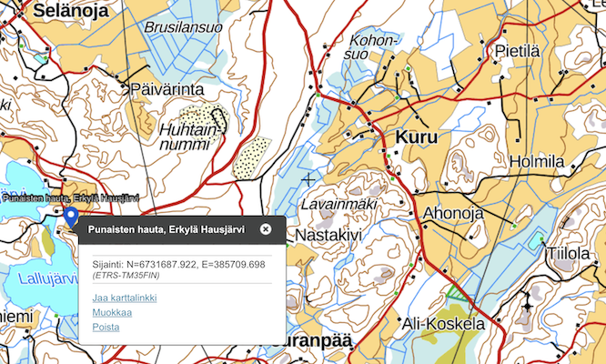Click the cross symbol near Lavainmäki
Viewport: 606px width, 364px height.
click(308, 179)
